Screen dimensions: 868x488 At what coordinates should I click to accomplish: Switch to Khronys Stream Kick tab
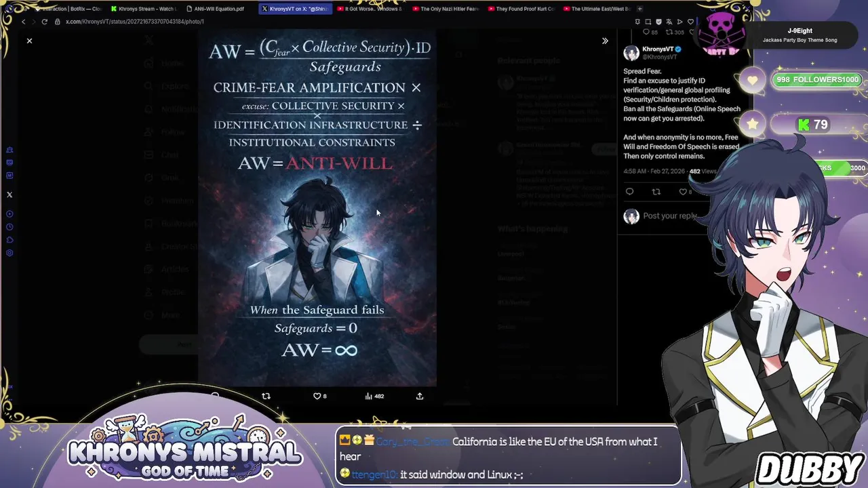143,9
